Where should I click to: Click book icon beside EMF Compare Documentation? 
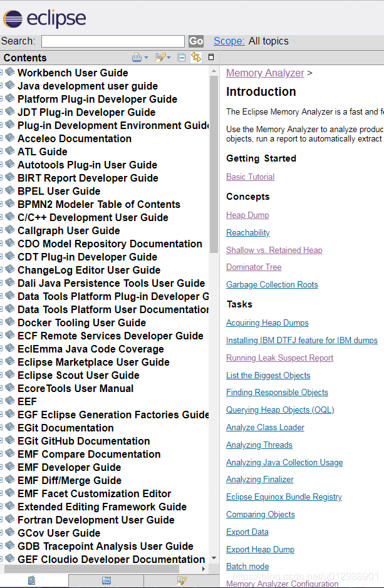click(x=10, y=453)
